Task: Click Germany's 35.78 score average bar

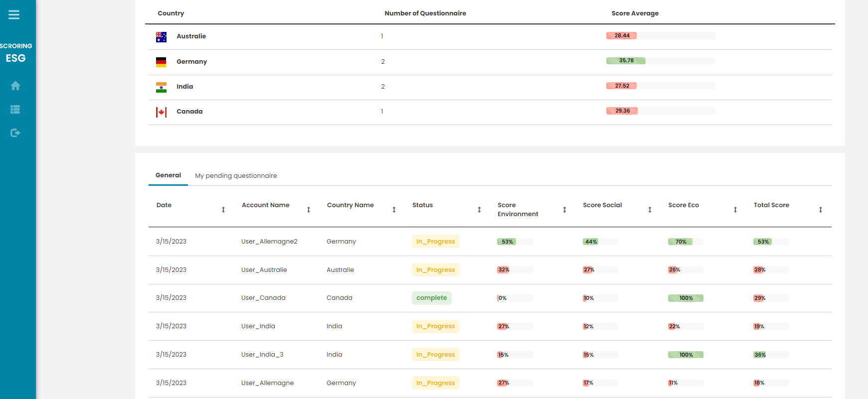Action: click(626, 61)
